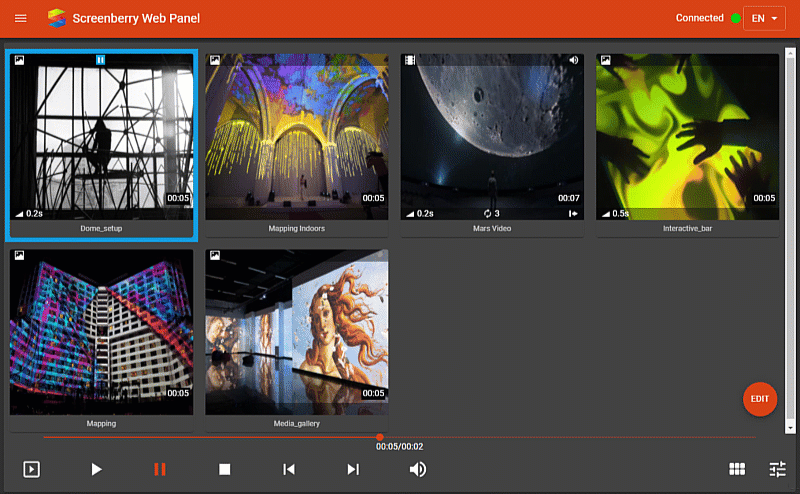Select the Interactive_bar thumbnail

tap(687, 137)
